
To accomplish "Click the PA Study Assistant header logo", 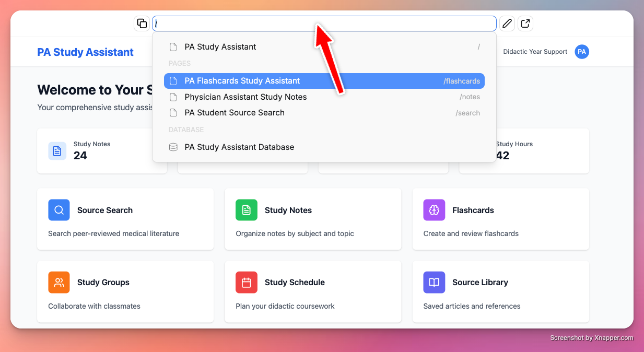I will [86, 52].
